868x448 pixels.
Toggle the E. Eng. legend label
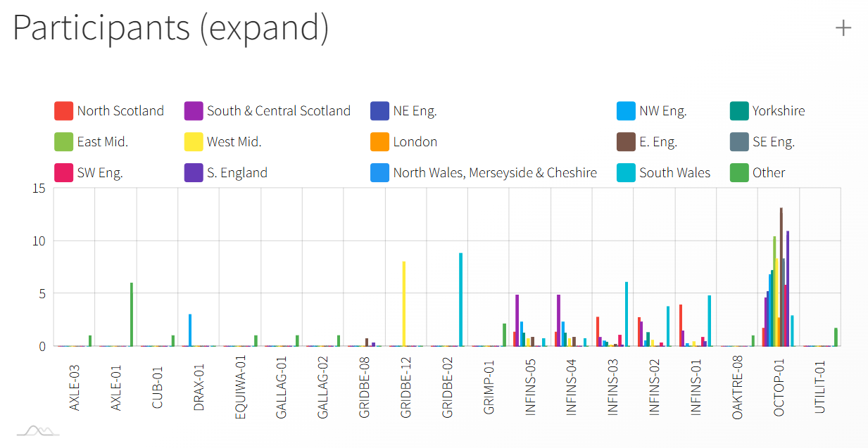tap(658, 142)
